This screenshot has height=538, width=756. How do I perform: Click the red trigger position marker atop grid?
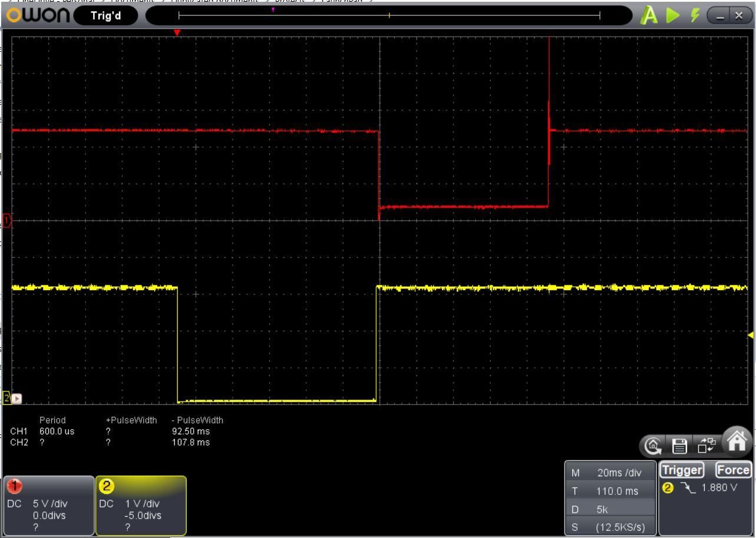[x=177, y=33]
